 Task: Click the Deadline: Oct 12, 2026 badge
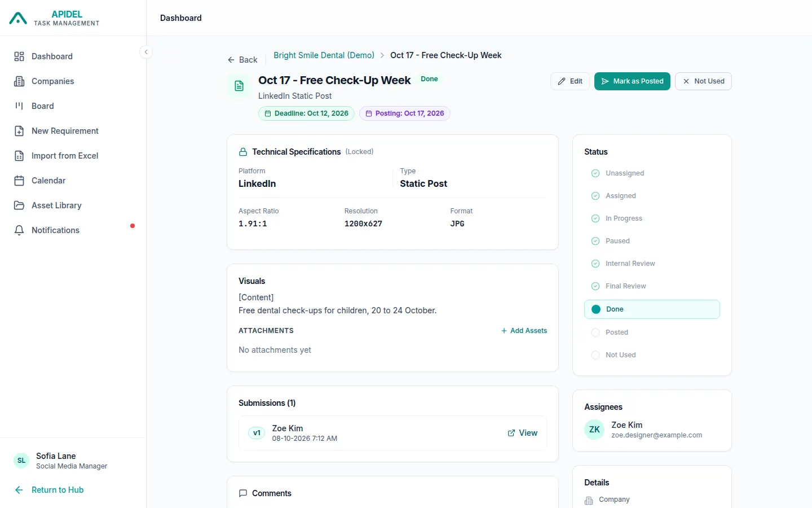click(306, 113)
